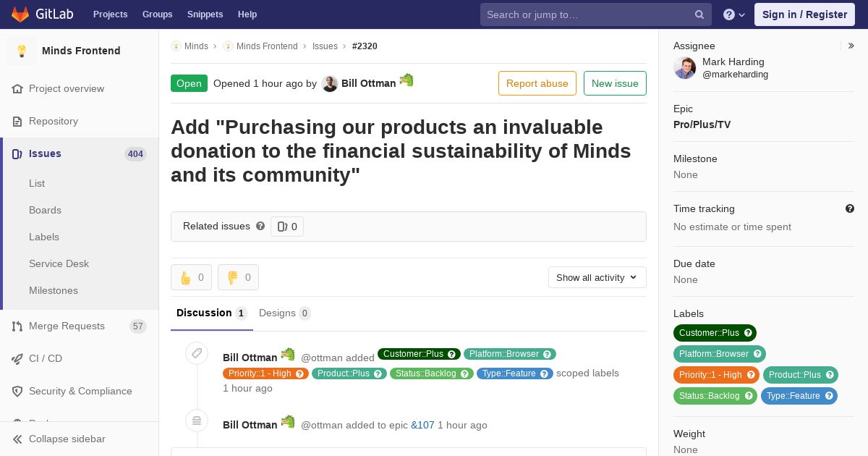868x456 pixels.
Task: Click Customer::Plus label in activity note
Action: click(419, 354)
